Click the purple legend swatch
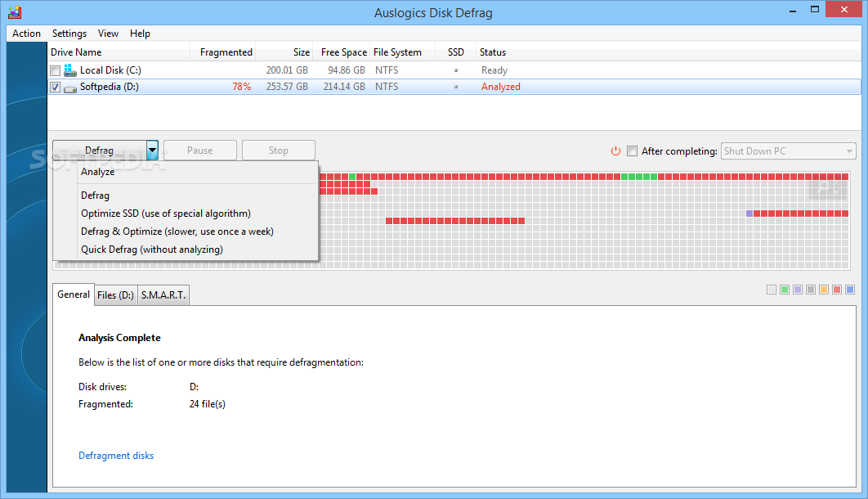The image size is (868, 499). click(798, 290)
